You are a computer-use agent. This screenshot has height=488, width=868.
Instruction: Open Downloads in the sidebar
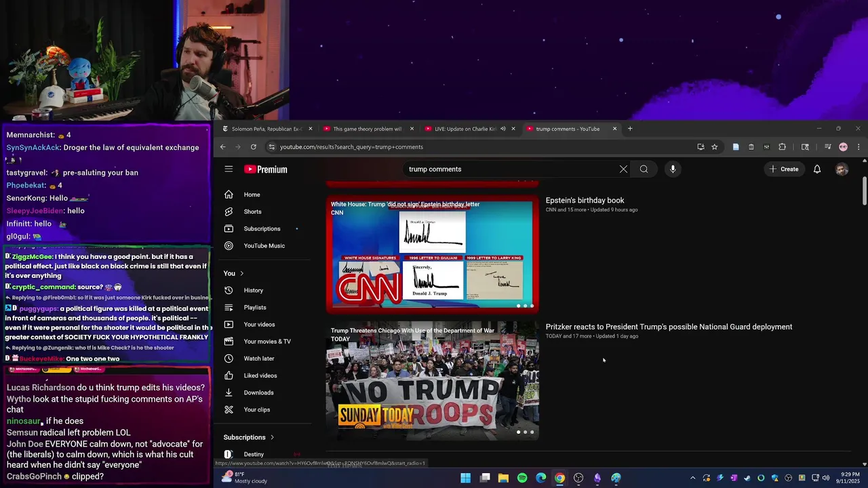click(x=263, y=392)
